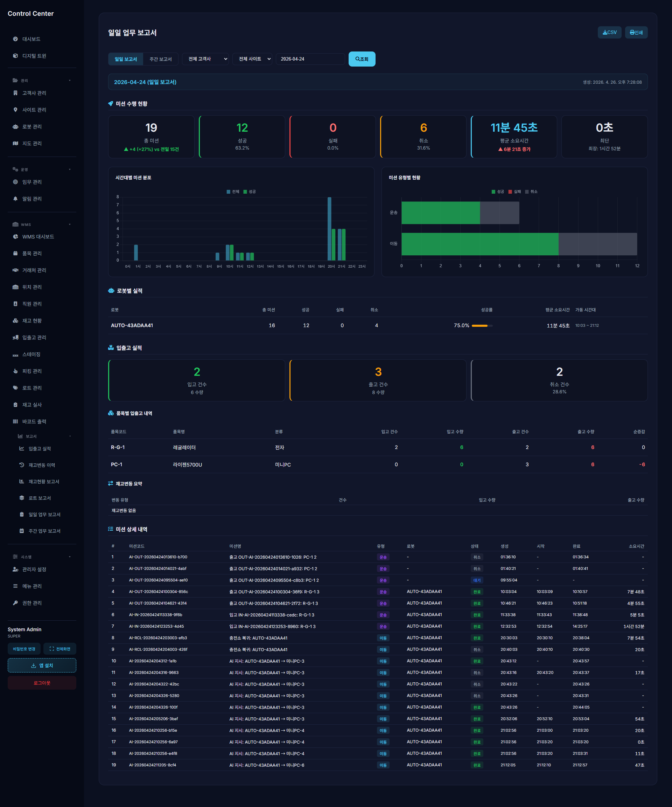Screen dimensions: 672x807
Task: Click the 2026-04-24 date input field
Action: click(x=309, y=59)
